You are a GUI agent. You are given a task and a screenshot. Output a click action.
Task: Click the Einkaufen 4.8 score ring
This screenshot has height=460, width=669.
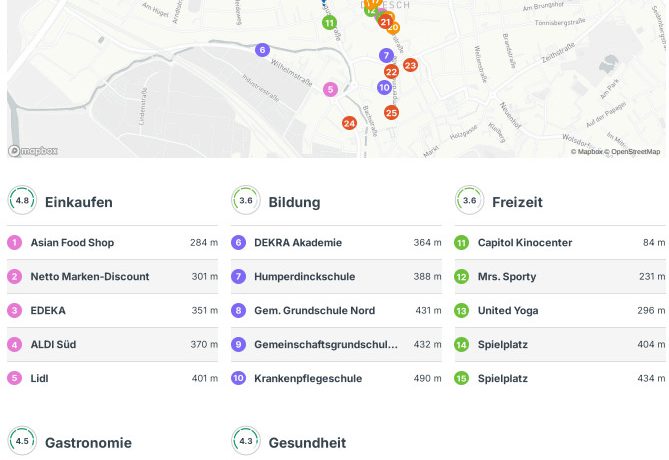pos(22,200)
